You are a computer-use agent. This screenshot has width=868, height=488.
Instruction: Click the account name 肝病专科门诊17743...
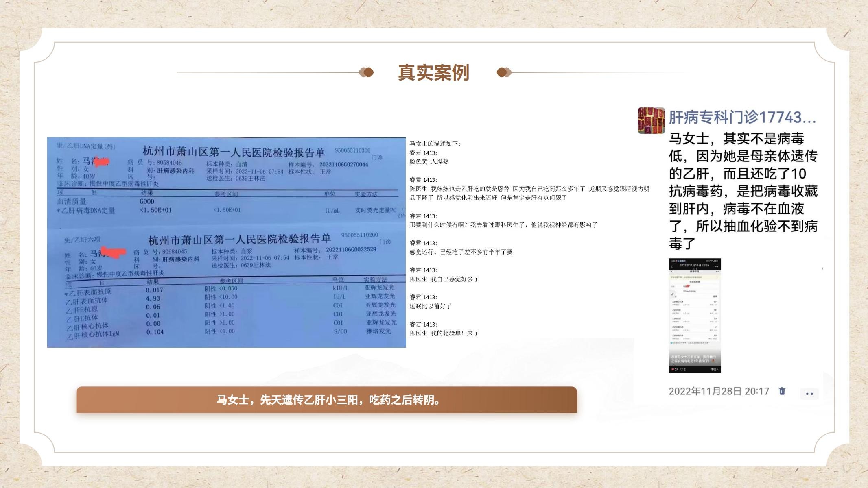click(x=743, y=118)
